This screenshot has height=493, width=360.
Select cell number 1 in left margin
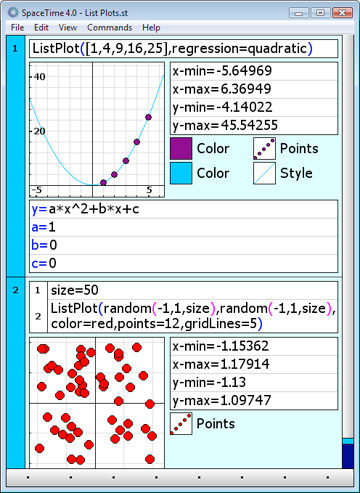(x=15, y=49)
